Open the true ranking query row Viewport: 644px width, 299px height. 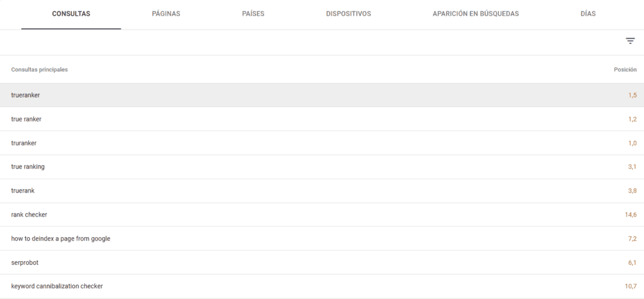pos(28,167)
